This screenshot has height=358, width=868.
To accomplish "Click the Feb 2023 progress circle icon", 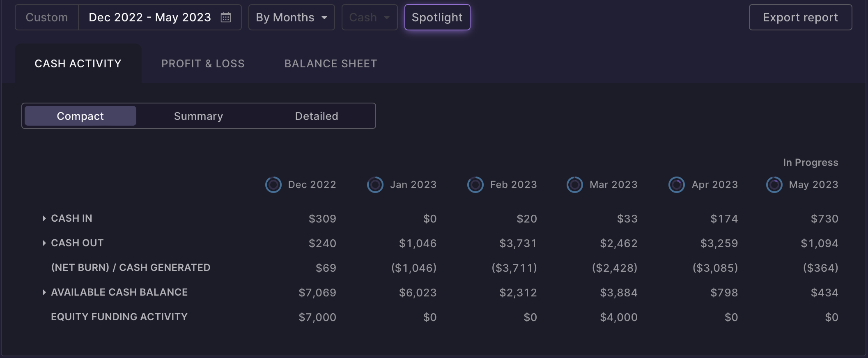I will point(475,185).
